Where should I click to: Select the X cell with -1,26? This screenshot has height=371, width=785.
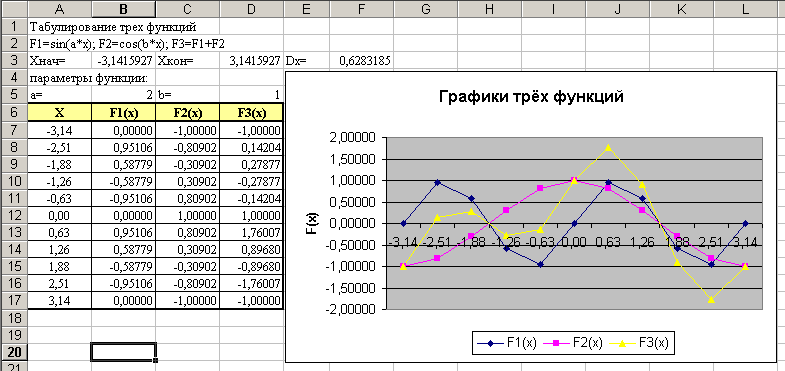(60, 181)
